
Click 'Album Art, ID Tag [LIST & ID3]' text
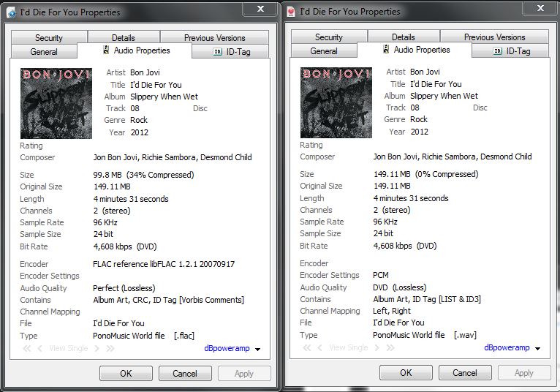[x=427, y=299]
